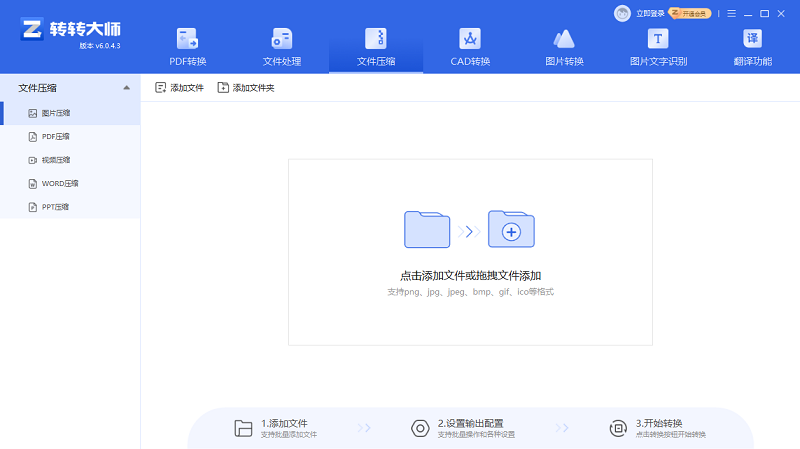This screenshot has width=800, height=449.
Task: Click the 添加文件夹 button
Action: point(246,88)
